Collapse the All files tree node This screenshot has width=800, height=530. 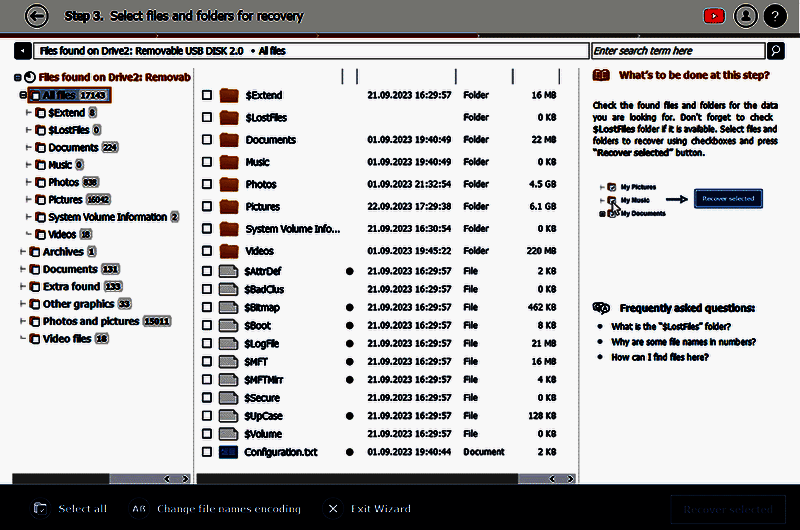pyautogui.click(x=23, y=96)
